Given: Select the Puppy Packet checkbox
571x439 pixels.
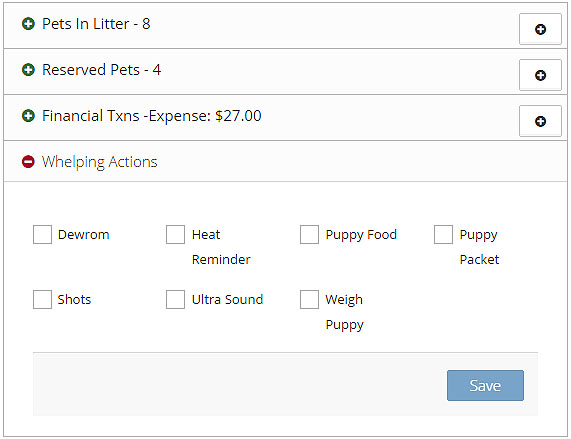Looking at the screenshot, I should (443, 234).
